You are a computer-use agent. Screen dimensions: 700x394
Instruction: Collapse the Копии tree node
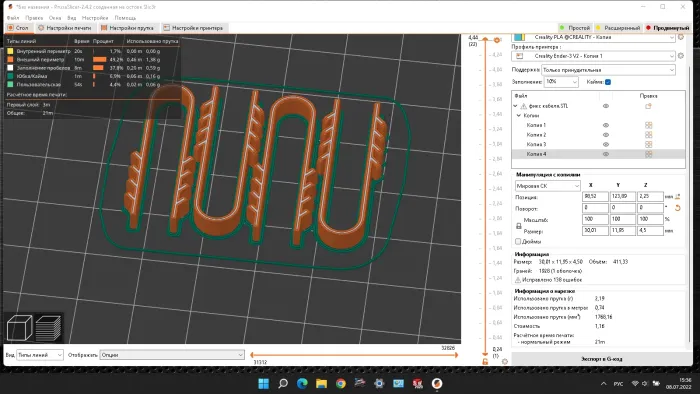point(519,116)
